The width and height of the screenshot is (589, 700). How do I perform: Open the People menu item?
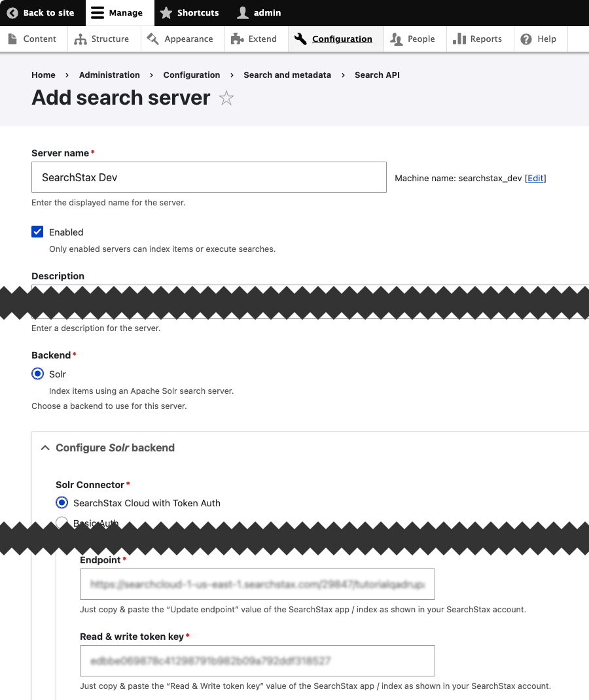415,39
